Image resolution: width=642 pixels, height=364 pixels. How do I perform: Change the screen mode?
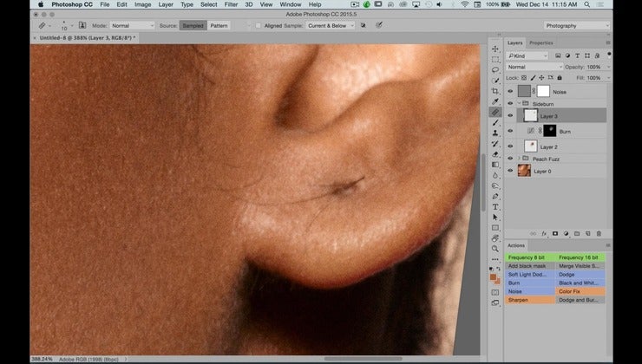(495, 303)
